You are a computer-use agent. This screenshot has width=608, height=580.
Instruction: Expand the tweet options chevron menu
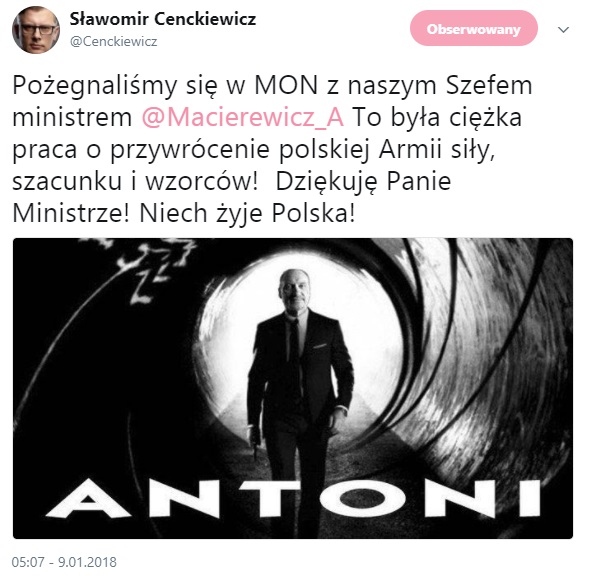(x=563, y=29)
